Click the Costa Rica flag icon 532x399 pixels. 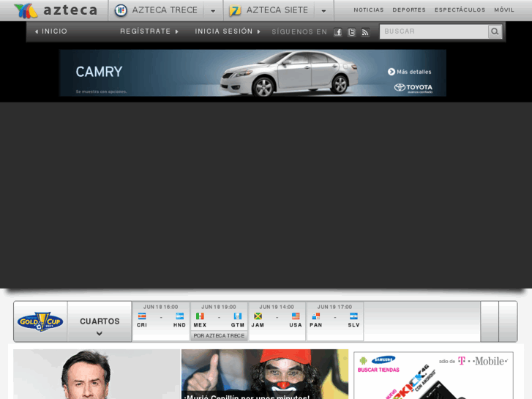[x=142, y=316]
